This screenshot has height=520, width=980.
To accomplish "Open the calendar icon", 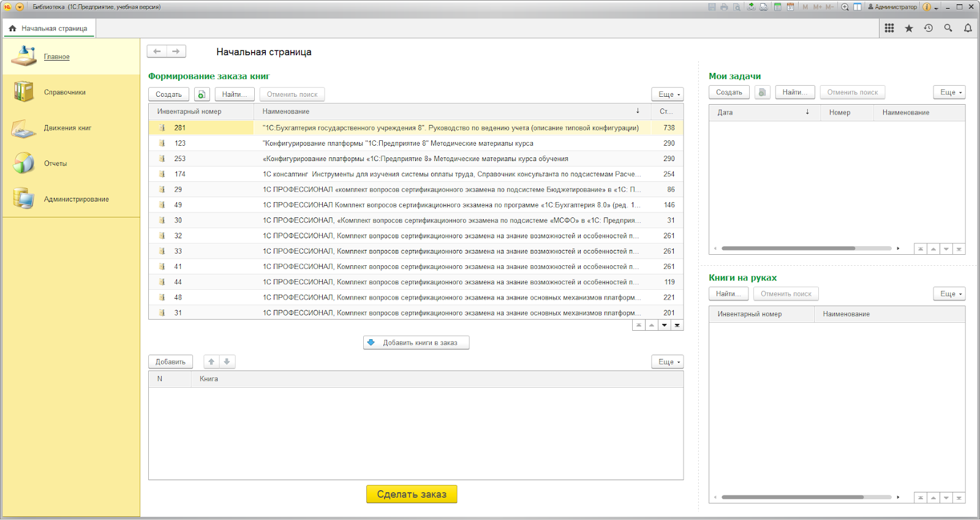I will pos(790,7).
